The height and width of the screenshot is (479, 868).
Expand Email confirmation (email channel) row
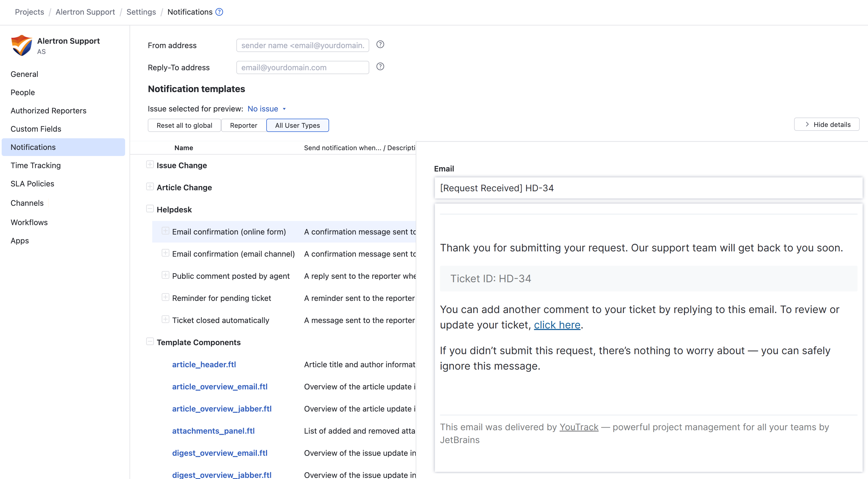point(166,253)
